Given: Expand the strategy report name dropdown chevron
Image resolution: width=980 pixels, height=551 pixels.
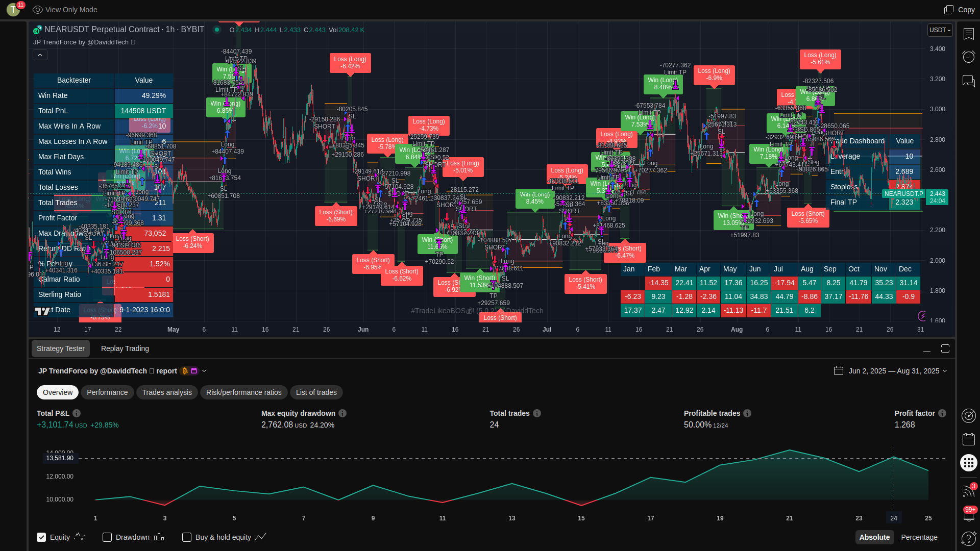Looking at the screenshot, I should [204, 371].
